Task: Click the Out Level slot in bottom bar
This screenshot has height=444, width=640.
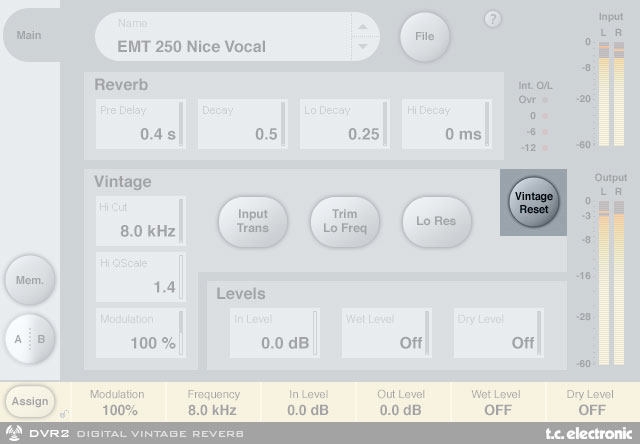Action: [400, 402]
